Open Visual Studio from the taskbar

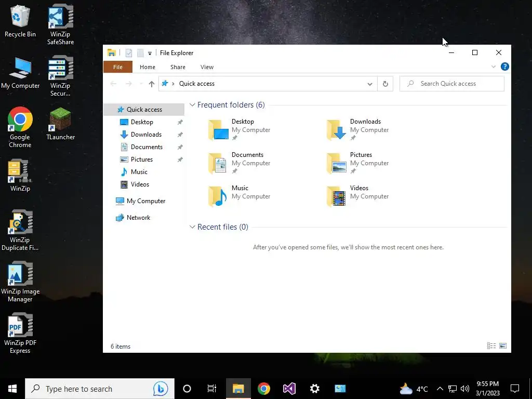click(289, 389)
